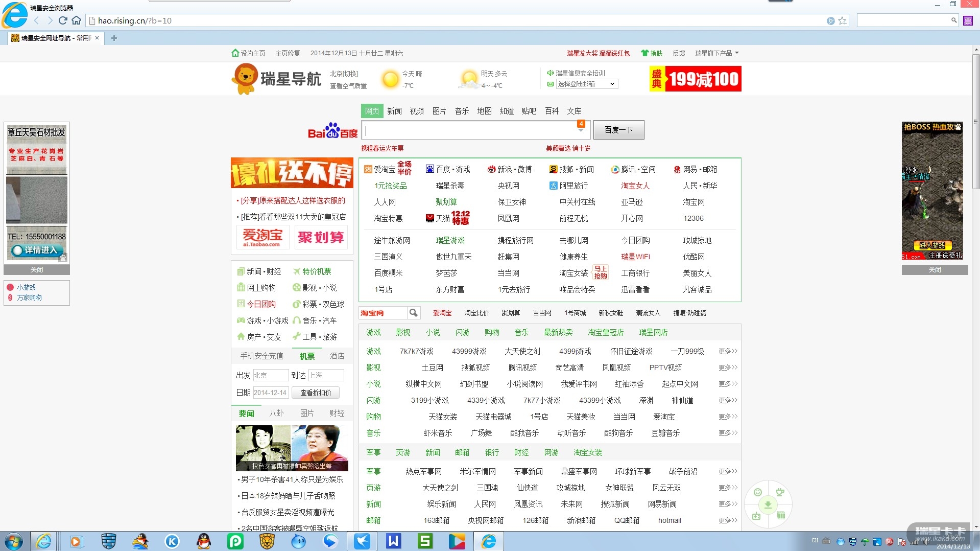The image size is (980, 551).
Task: Open the lion icon app in taskbar
Action: 267,541
